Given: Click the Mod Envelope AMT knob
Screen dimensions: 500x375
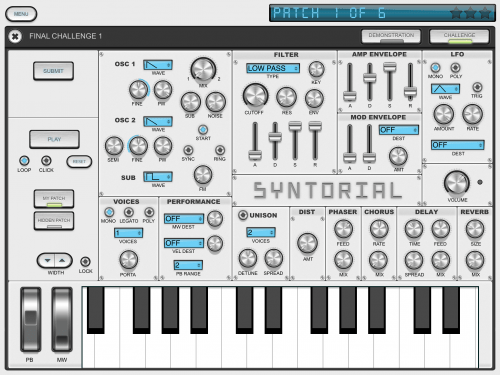Looking at the screenshot, I should pos(398,156).
